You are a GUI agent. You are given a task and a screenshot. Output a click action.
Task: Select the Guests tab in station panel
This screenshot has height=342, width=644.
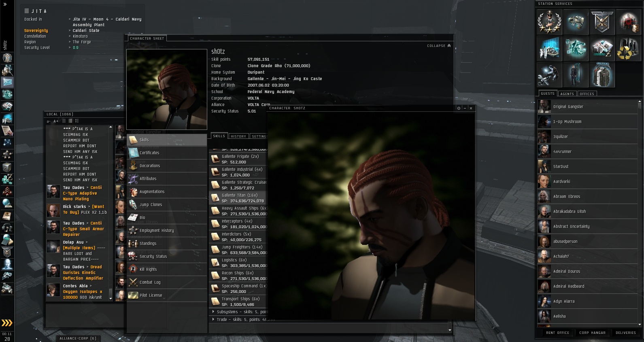(x=547, y=93)
